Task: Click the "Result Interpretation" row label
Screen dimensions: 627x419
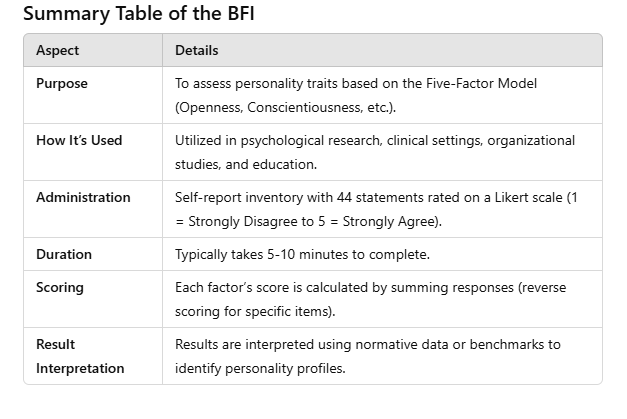Action: tap(80, 356)
